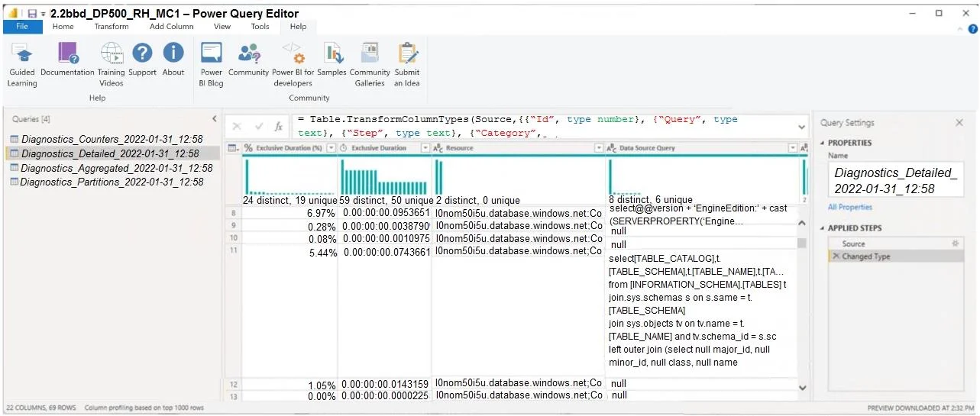Open the Source step settings gear
Image resolution: width=980 pixels, height=416 pixels.
(x=954, y=243)
